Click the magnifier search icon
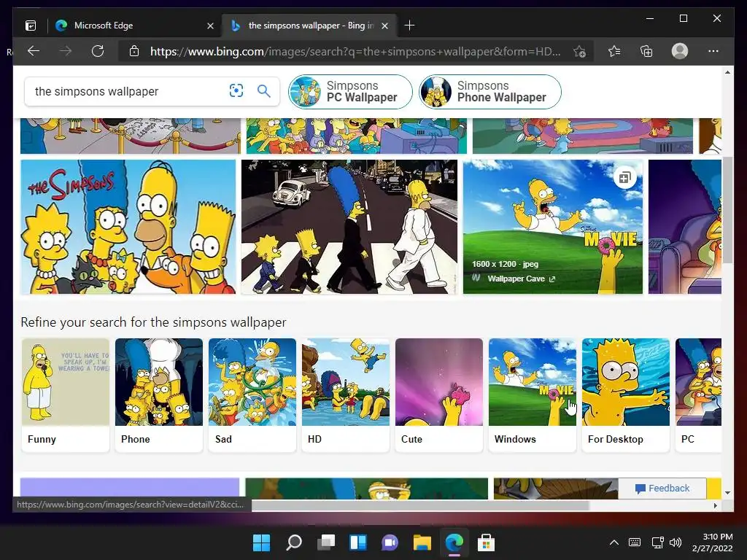 coord(264,90)
